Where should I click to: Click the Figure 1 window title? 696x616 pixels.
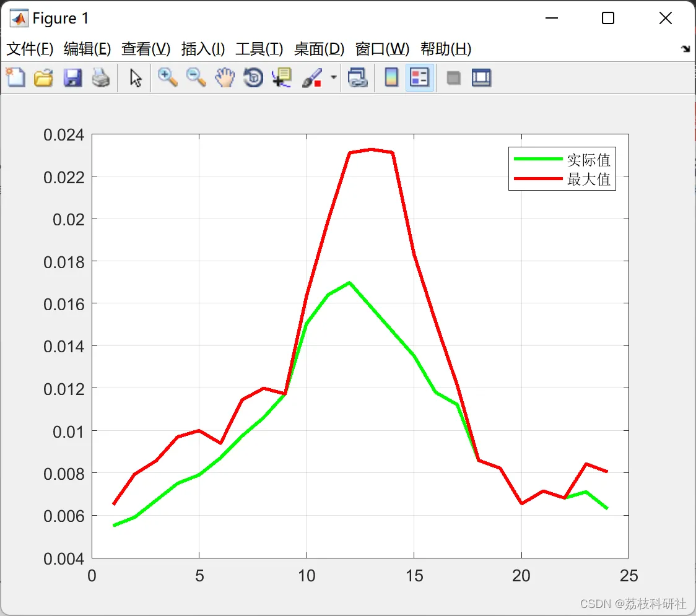tap(61, 18)
